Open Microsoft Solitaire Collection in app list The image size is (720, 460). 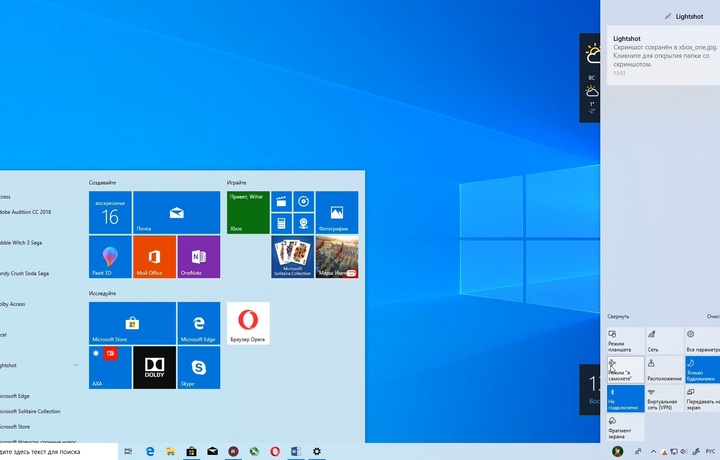(30, 411)
